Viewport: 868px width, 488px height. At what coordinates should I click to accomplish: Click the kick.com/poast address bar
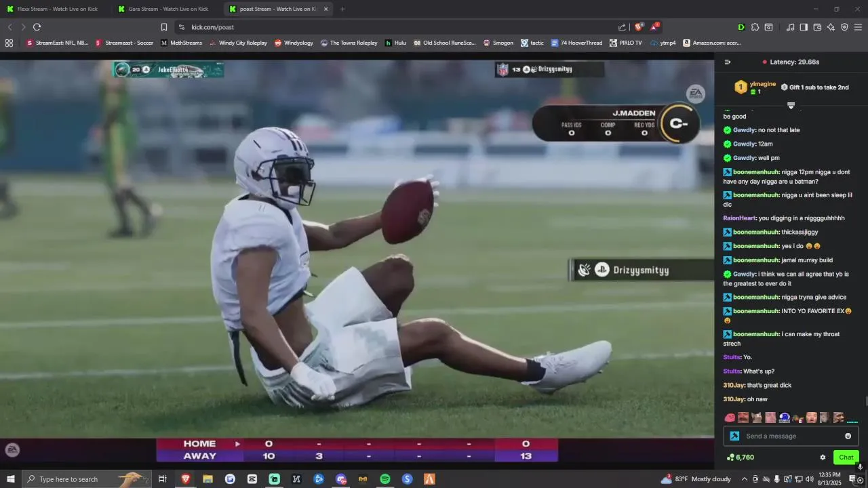pos(393,27)
